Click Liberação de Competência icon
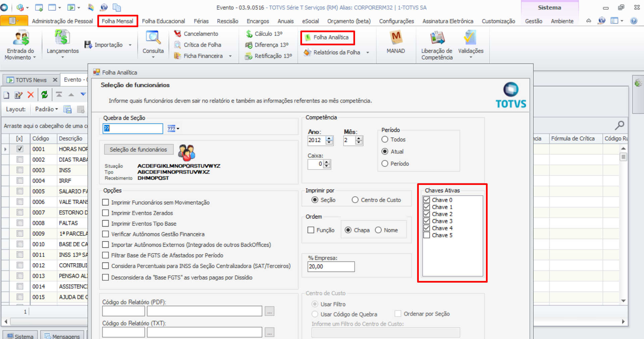 [x=437, y=38]
